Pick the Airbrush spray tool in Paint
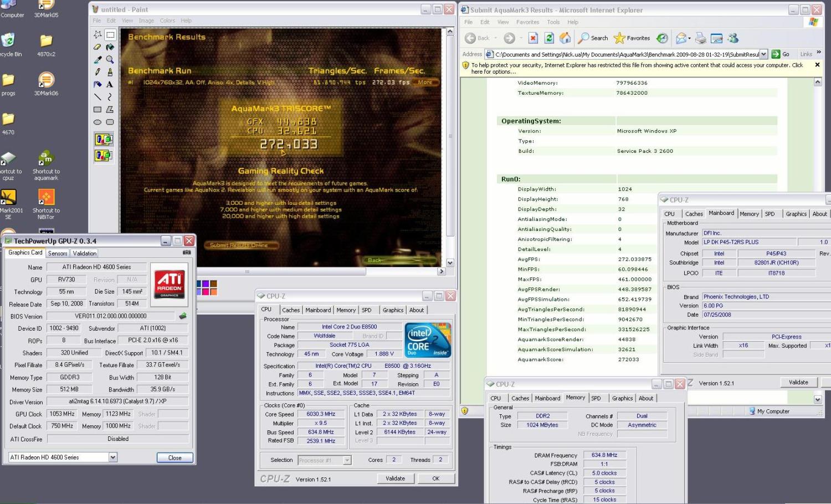 (x=98, y=85)
